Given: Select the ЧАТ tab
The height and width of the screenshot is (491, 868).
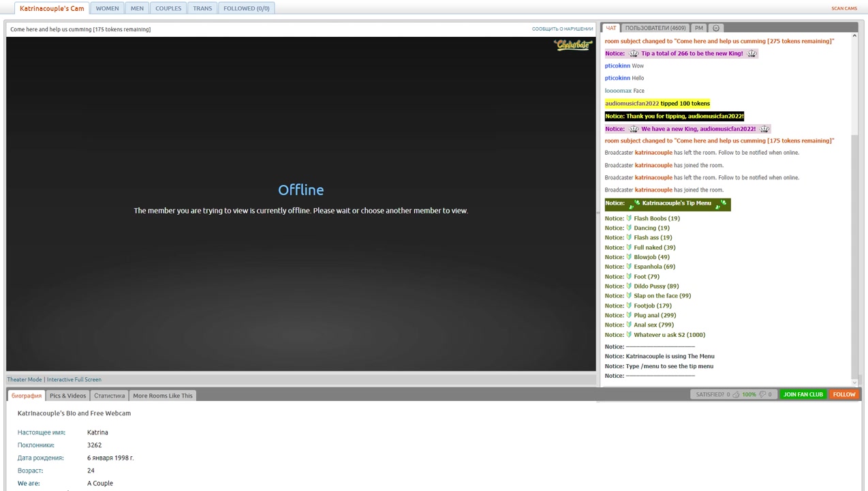Looking at the screenshot, I should (610, 28).
